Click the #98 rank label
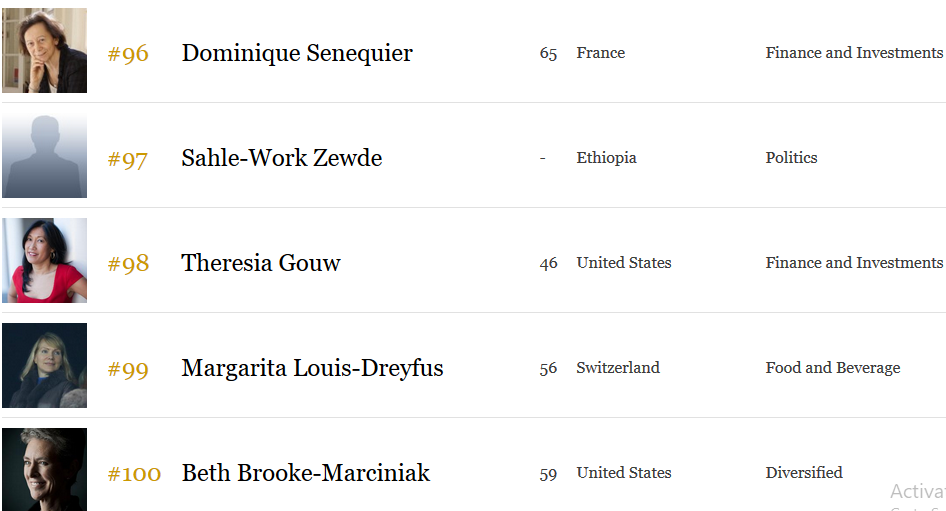946x511 pixels. [128, 264]
